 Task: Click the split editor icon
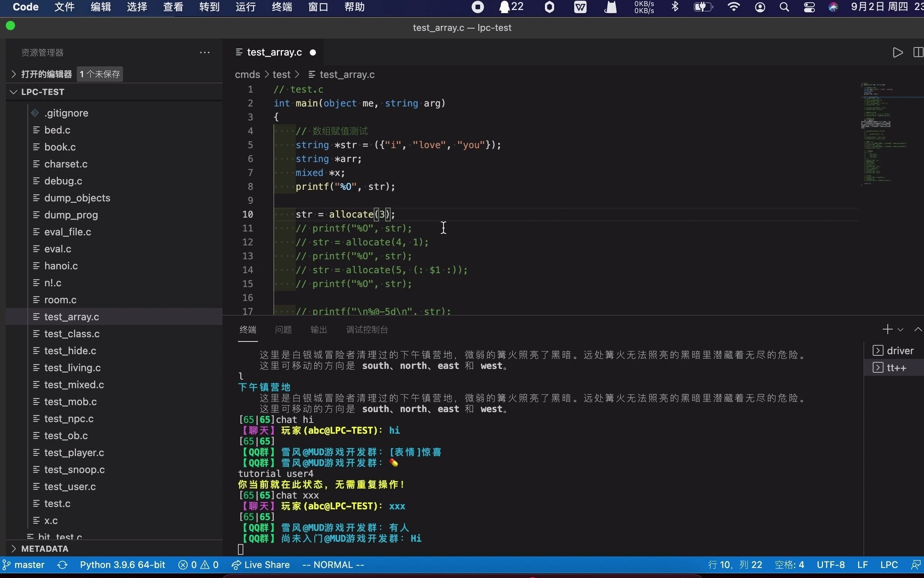point(918,52)
